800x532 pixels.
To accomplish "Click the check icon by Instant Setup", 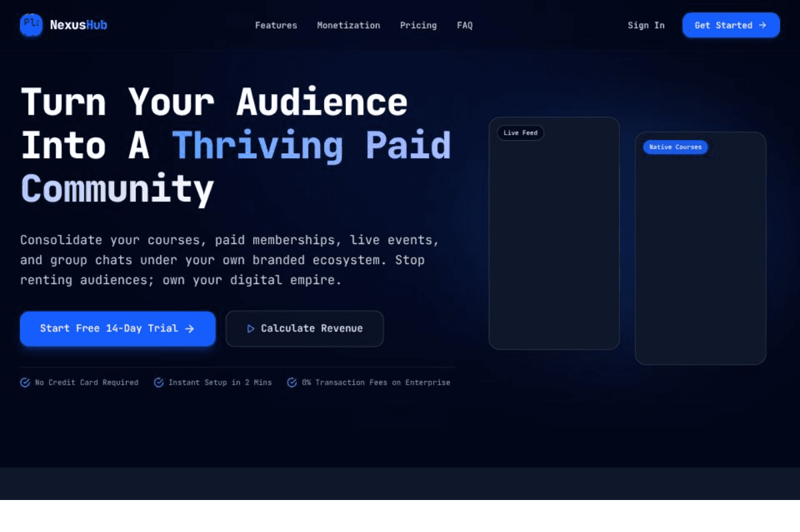I will tap(159, 383).
